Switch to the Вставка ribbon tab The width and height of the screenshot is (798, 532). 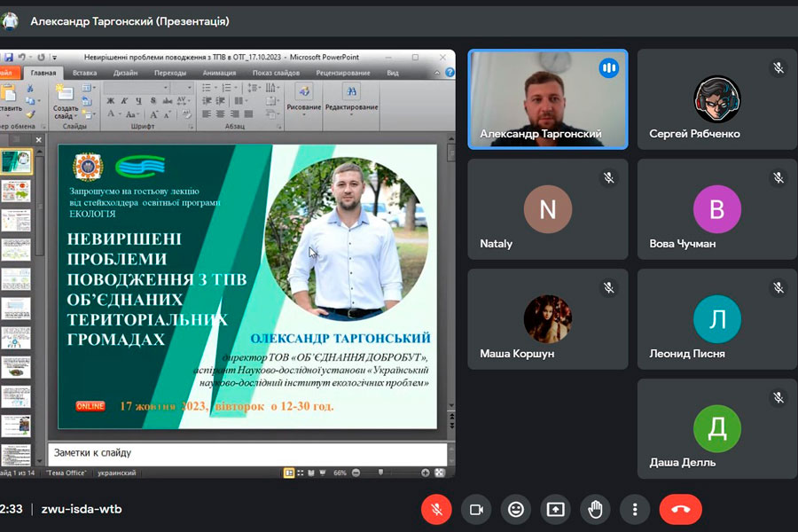click(x=85, y=73)
